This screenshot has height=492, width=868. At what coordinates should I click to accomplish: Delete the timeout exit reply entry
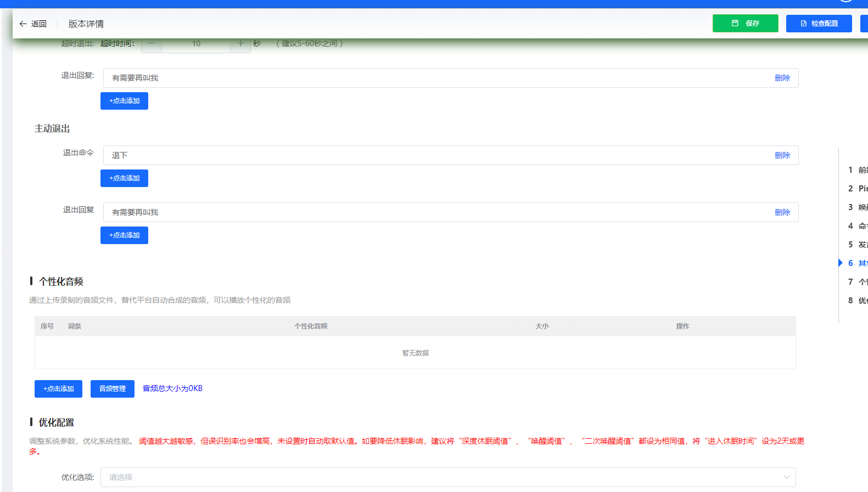pos(782,78)
